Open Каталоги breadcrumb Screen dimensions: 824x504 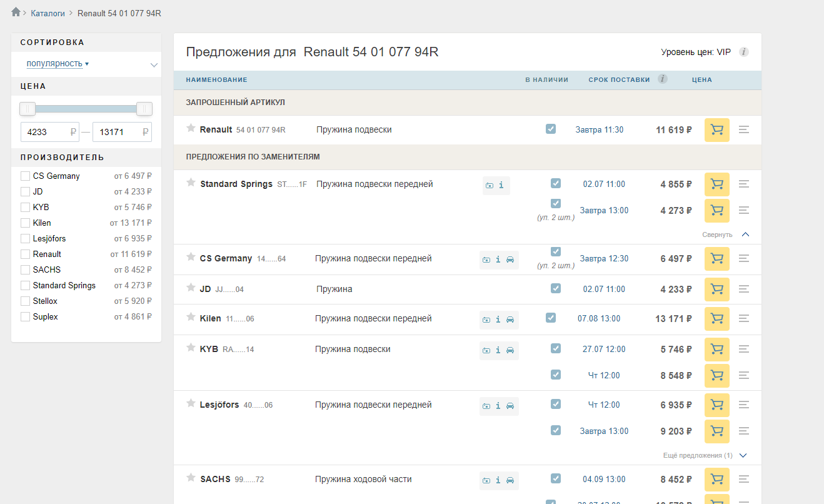(48, 13)
